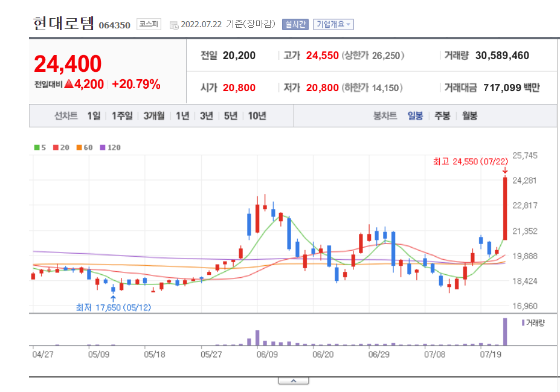Switch to 월봉 monthly candle chart
Viewport: 560px width, 392px height.
pyautogui.click(x=469, y=116)
